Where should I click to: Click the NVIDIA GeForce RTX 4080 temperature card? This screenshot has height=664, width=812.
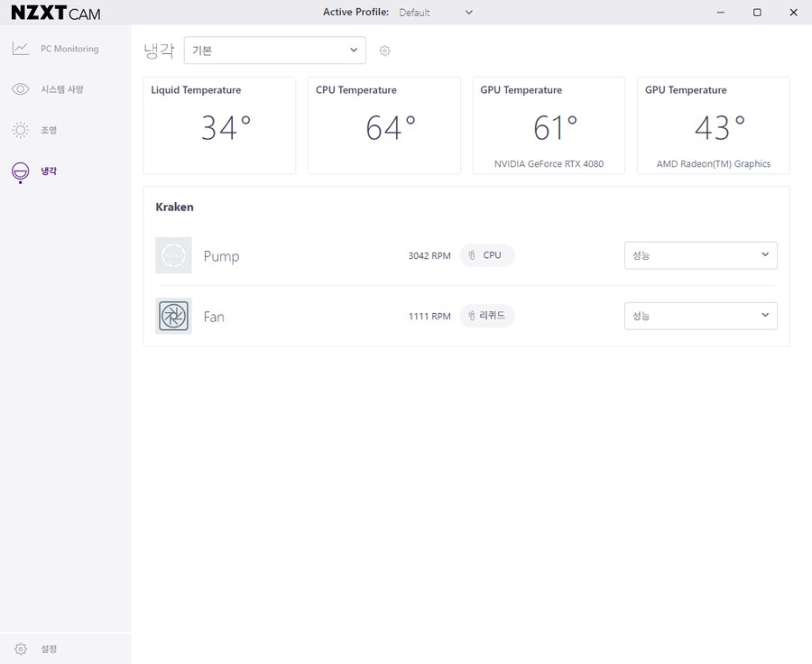point(549,125)
